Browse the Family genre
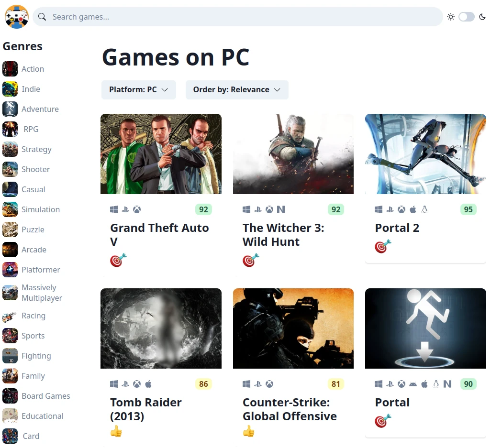Image resolution: width=491 pixels, height=448 pixels. coord(33,376)
